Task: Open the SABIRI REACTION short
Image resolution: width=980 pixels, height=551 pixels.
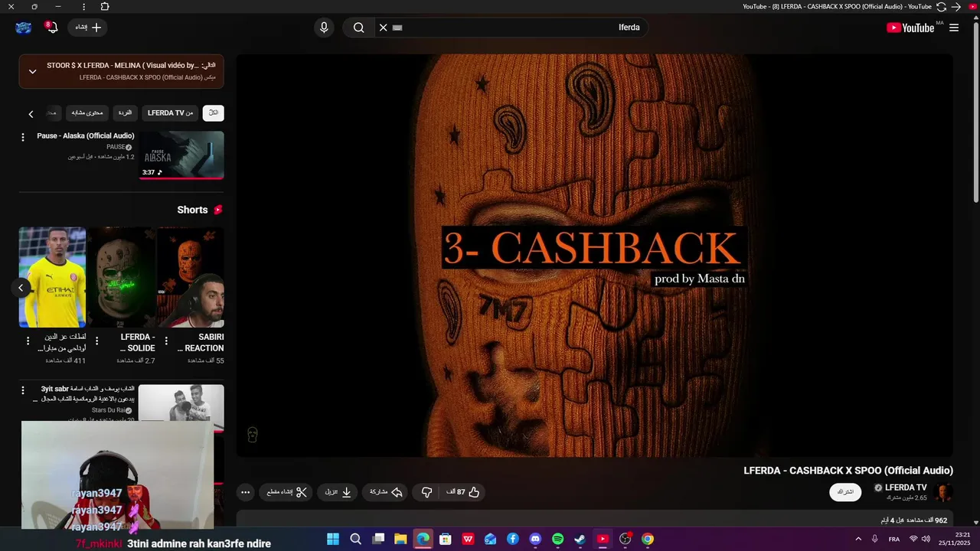Action: 191,278
